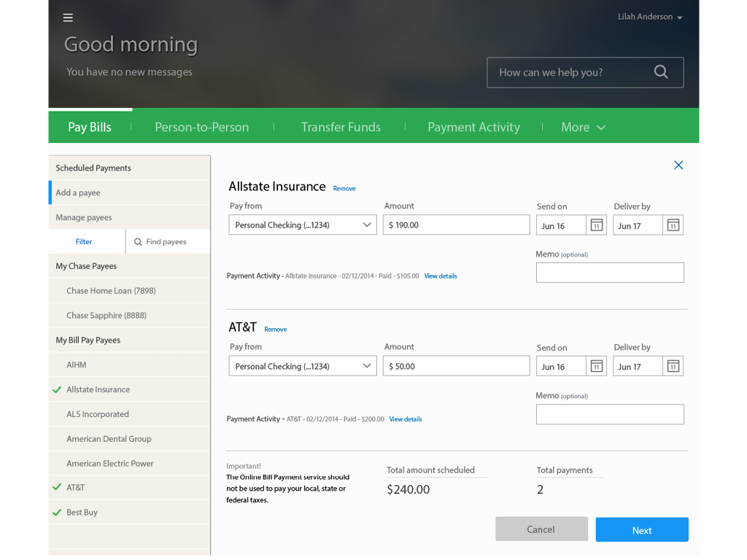View details of AT&T payment activity
The height and width of the screenshot is (560, 747).
(406, 419)
